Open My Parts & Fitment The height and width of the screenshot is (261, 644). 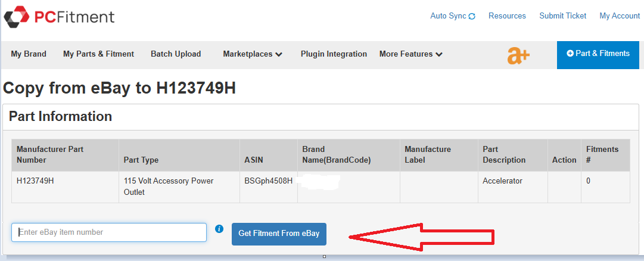98,54
